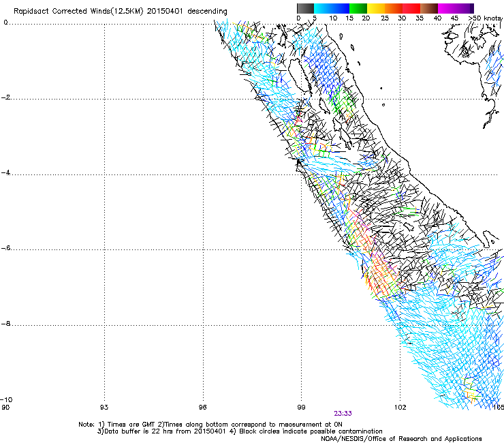Click the legend value '40'

pyautogui.click(x=437, y=18)
